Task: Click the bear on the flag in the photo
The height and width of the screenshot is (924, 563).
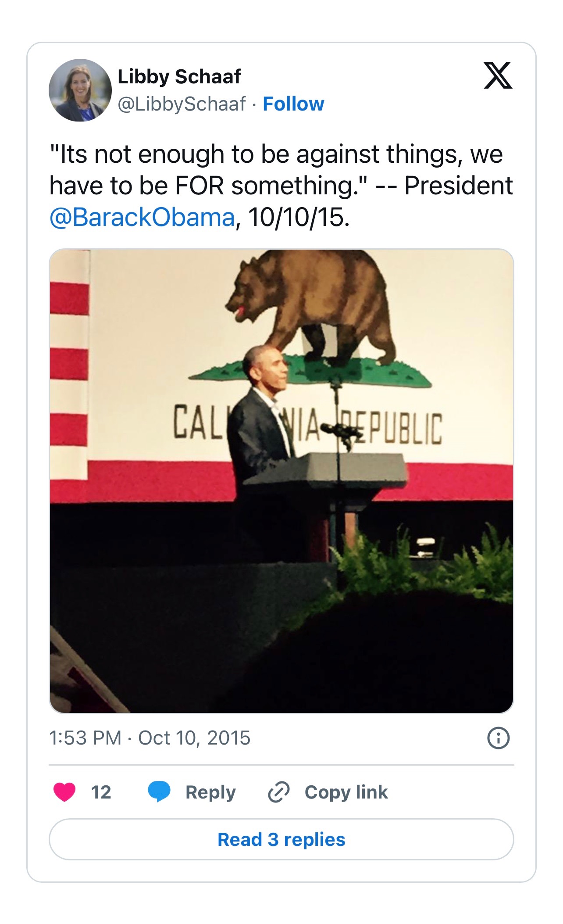Action: (316, 307)
